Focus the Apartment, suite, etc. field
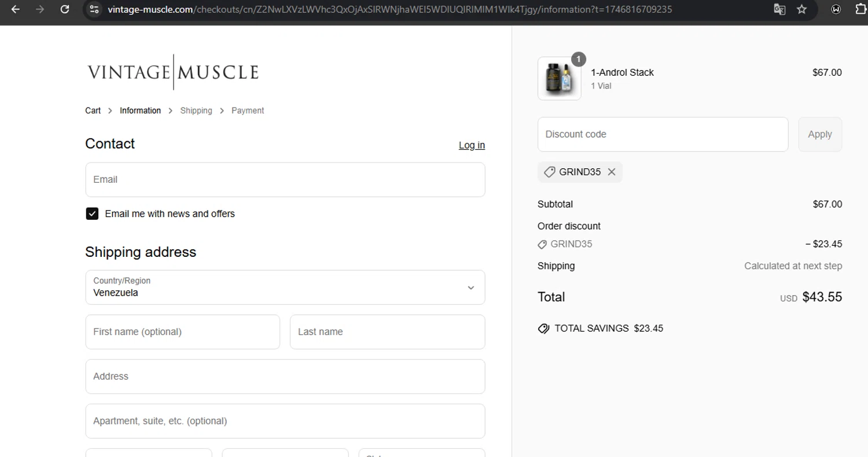Screen dimensions: 868x457 point(285,421)
